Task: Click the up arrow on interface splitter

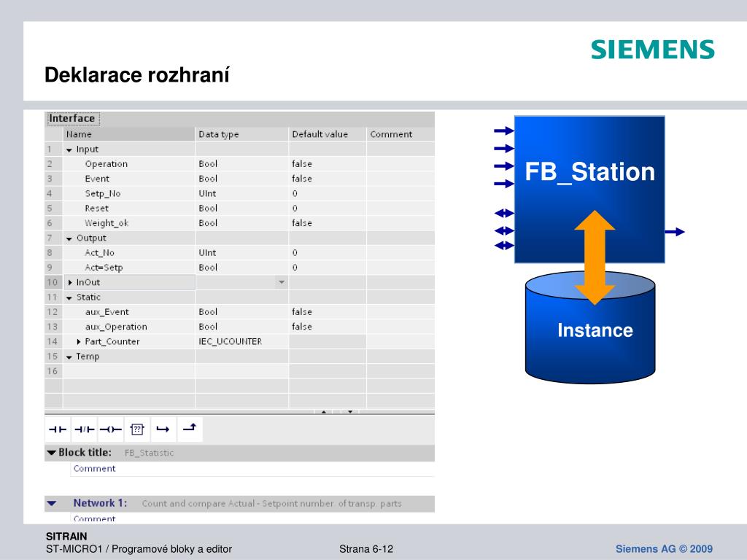Action: click(323, 412)
